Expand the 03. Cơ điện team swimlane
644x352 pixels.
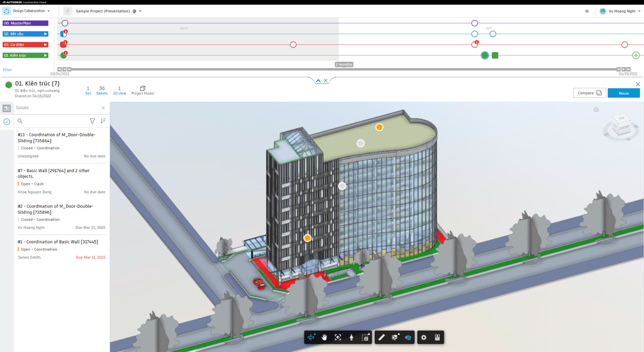click(45, 45)
